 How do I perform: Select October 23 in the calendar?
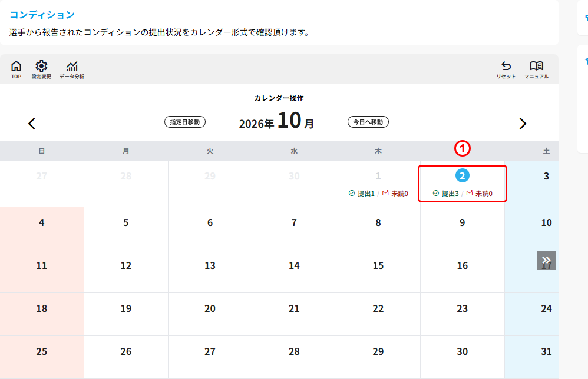tap(463, 308)
